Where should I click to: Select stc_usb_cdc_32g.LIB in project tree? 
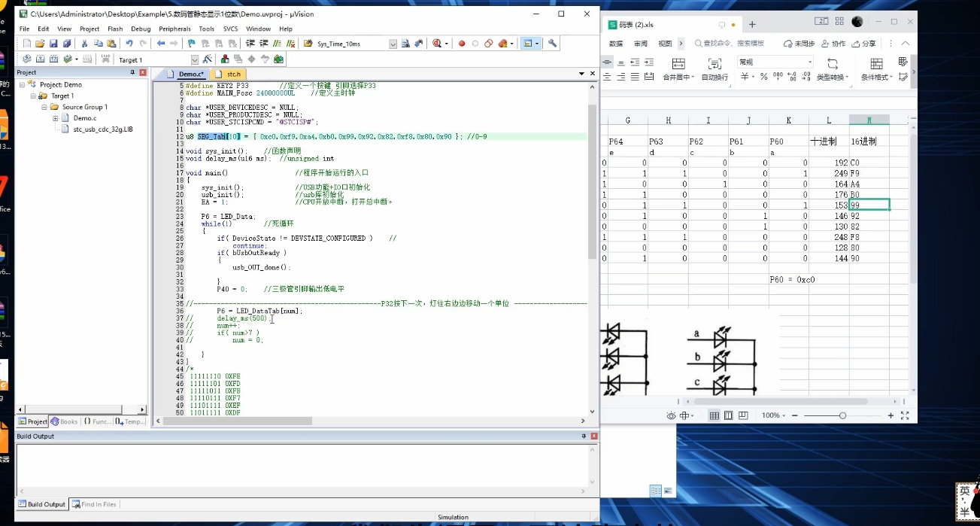click(102, 129)
